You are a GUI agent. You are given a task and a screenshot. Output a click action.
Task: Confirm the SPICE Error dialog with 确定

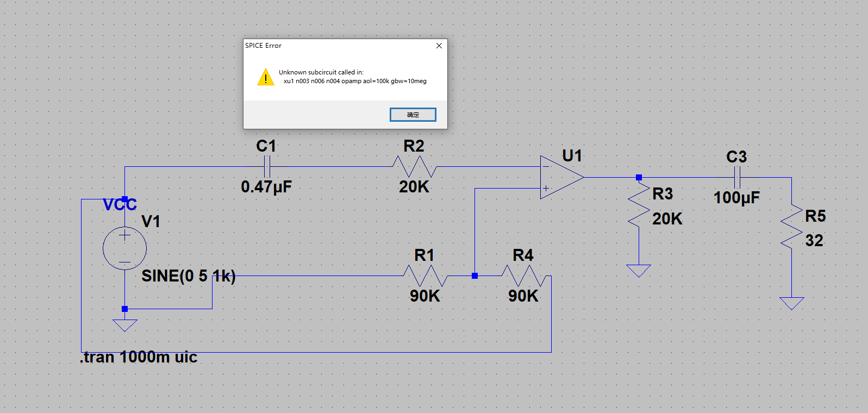413,115
